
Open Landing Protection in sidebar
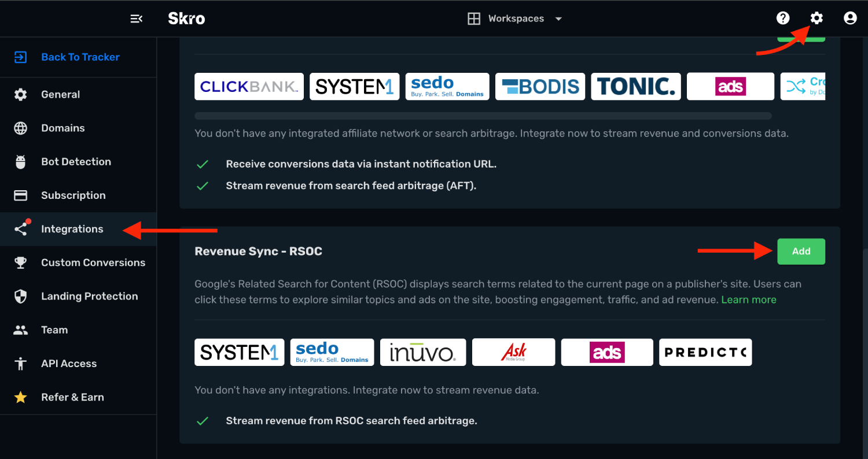click(x=78, y=297)
